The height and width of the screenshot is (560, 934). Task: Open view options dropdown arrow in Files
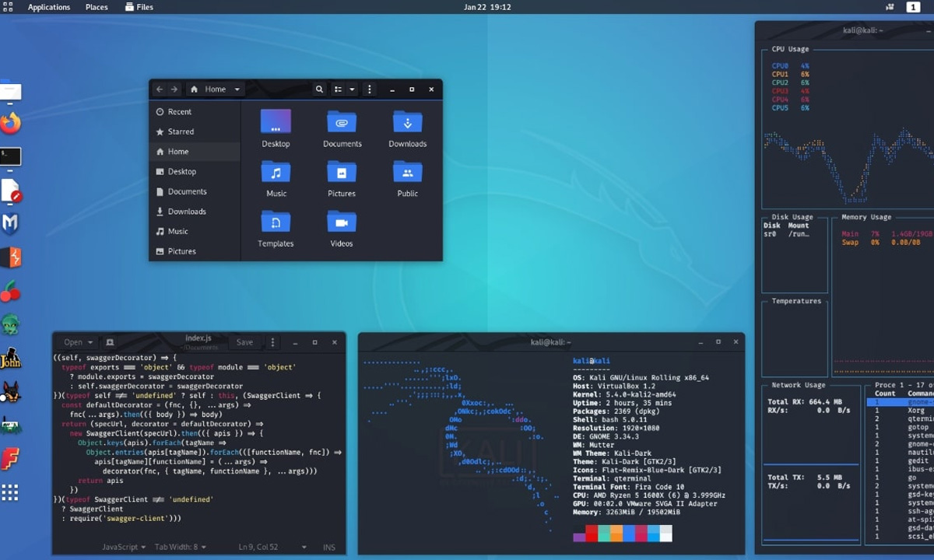pyautogui.click(x=353, y=89)
